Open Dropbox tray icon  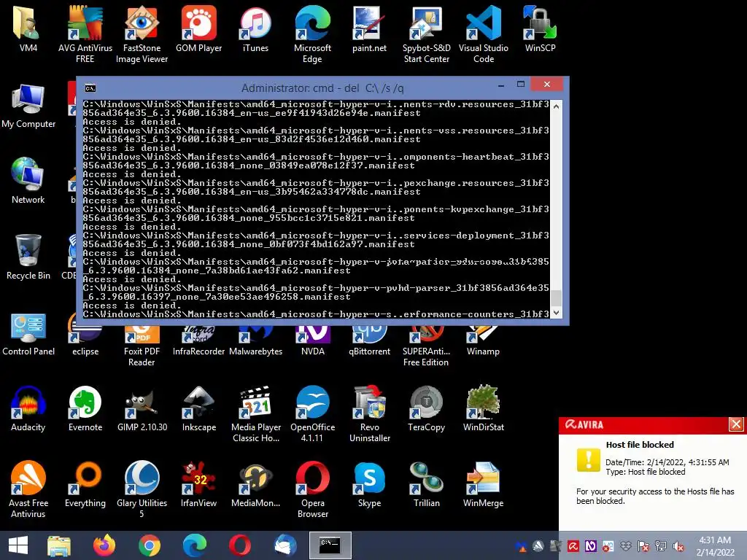pyautogui.click(x=625, y=546)
